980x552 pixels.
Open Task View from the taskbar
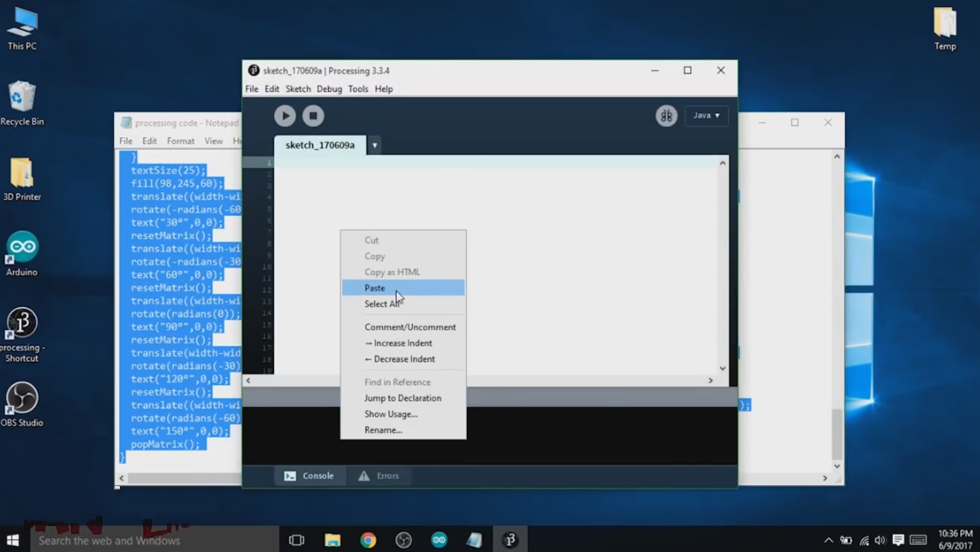coord(297,540)
